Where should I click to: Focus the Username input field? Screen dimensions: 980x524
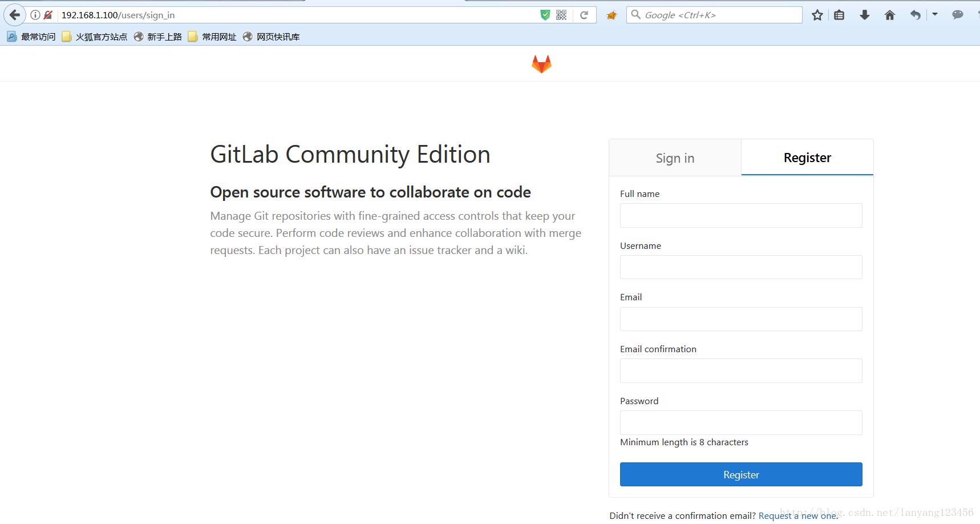[741, 267]
